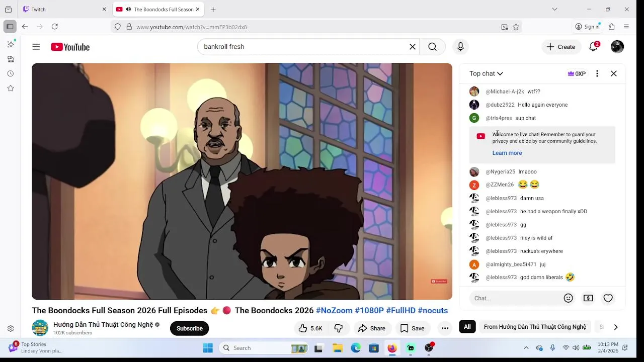
Task: Clear the search text with X
Action: [x=413, y=47]
